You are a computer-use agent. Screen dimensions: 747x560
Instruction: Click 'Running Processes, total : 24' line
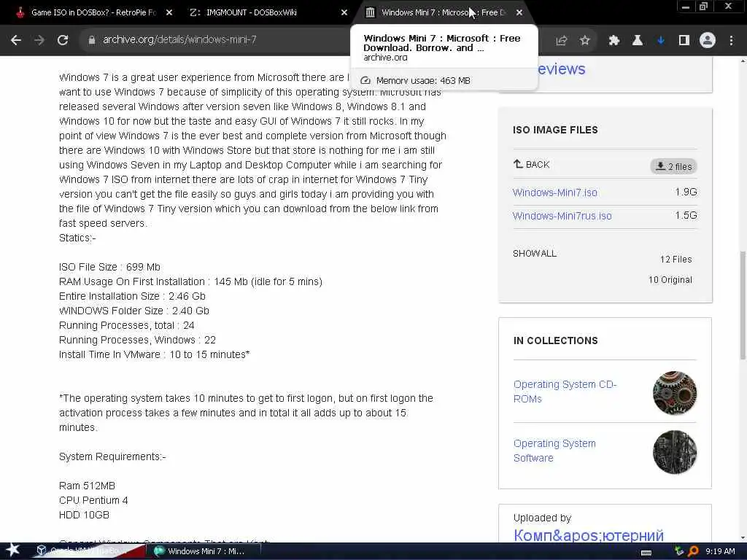point(127,326)
